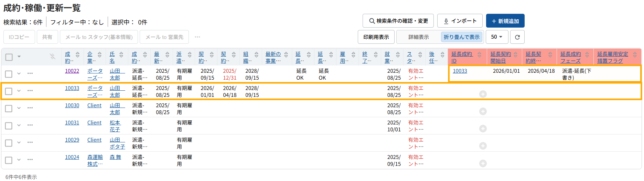Open row actions menu for record 10031
Screen dimensions: 644x181
click(30, 125)
